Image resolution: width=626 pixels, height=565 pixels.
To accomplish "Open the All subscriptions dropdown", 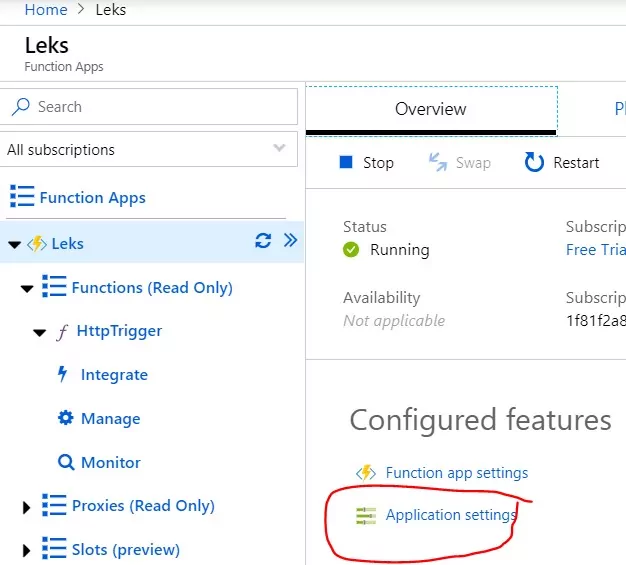I will 149,149.
